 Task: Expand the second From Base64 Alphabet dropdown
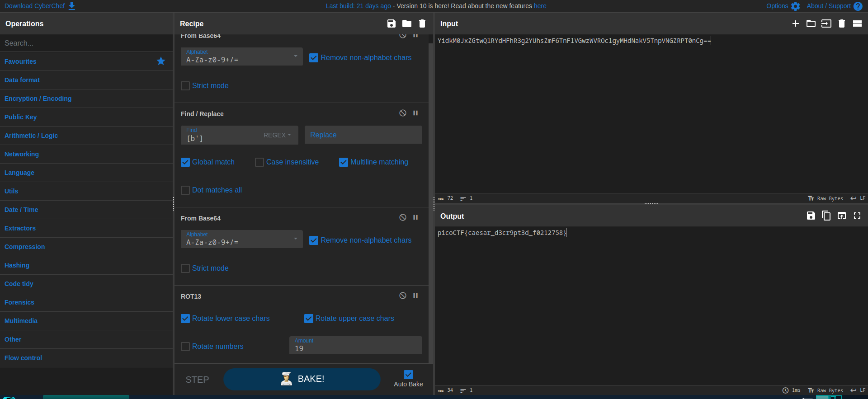tap(242, 239)
